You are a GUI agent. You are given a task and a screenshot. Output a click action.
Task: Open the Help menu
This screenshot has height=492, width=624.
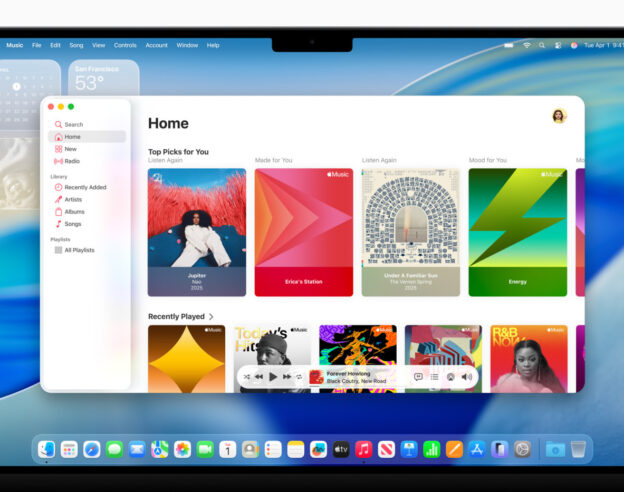click(x=213, y=45)
